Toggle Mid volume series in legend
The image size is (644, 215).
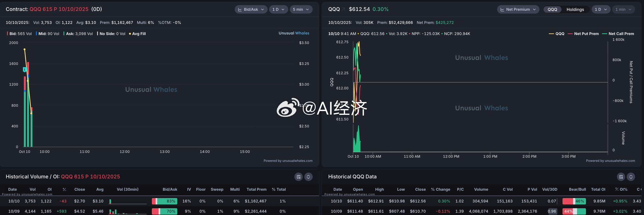47,34
